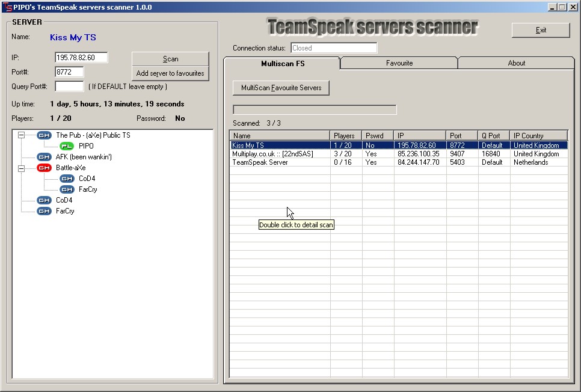Sort the list by Players column header
581x392 pixels.
pyautogui.click(x=346, y=136)
